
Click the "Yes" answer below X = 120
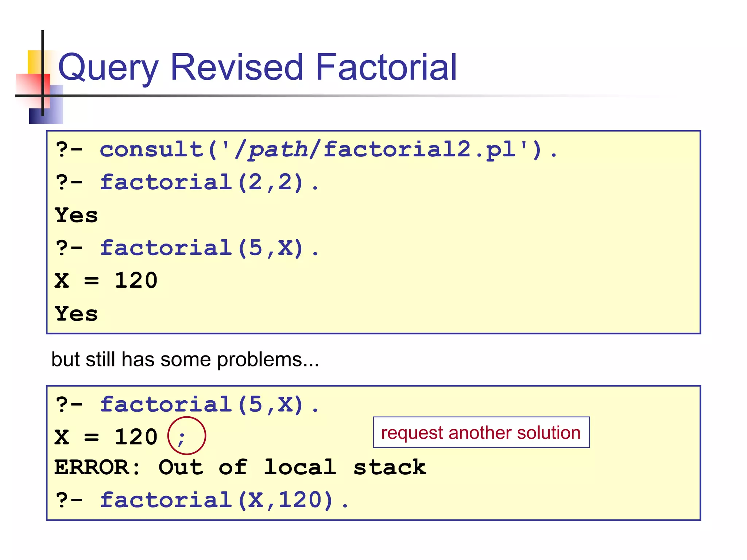click(77, 314)
